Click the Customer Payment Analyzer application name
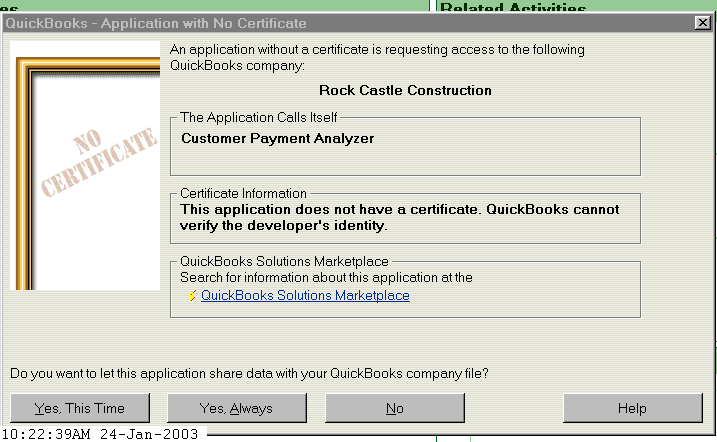This screenshot has width=717, height=442. pyautogui.click(x=278, y=138)
